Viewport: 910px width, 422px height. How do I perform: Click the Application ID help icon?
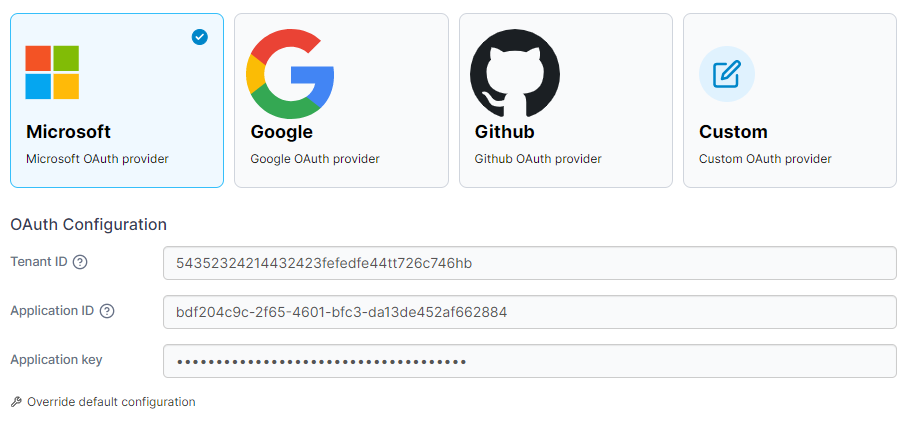(x=107, y=311)
